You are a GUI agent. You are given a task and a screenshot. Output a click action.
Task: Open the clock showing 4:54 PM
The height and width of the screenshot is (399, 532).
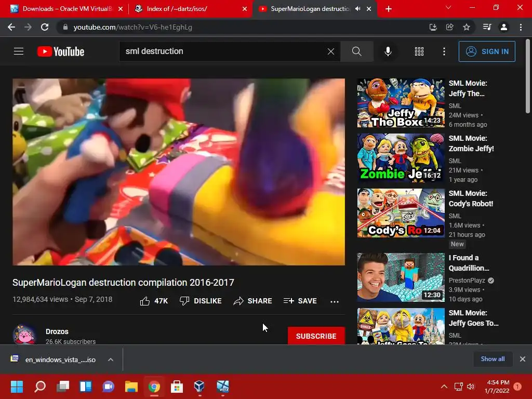497,387
